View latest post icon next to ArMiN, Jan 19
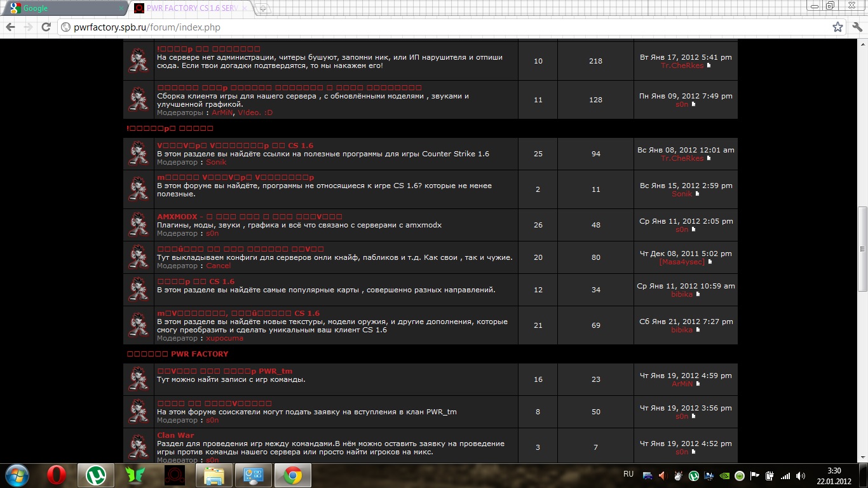 tap(698, 384)
